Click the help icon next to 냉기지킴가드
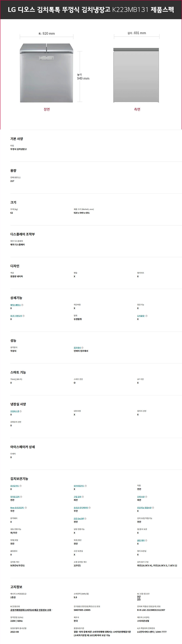This screenshot has width=182, height=644. (x=86, y=486)
